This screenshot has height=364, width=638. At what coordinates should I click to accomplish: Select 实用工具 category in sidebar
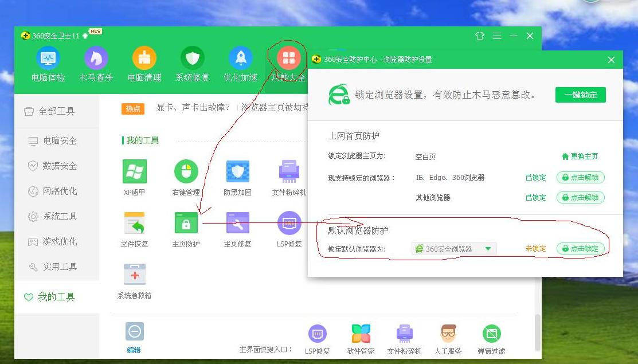tap(57, 267)
